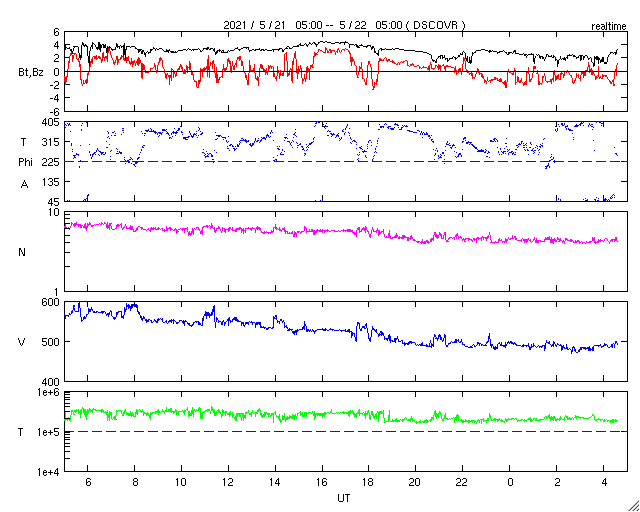Click the "-2" tick on the Bt,Bz axis
The height and width of the screenshot is (512, 640).
[55, 85]
